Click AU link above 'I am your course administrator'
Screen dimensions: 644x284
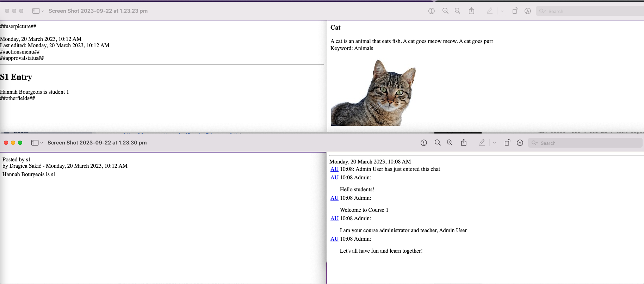click(x=334, y=218)
